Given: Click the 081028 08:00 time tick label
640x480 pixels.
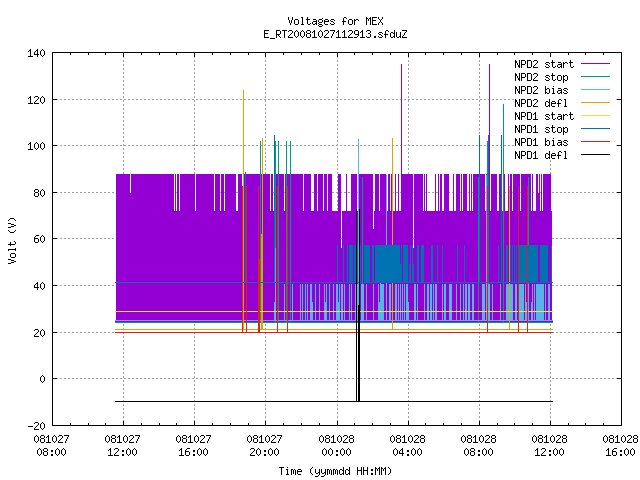Looking at the screenshot, I should pyautogui.click(x=478, y=446).
